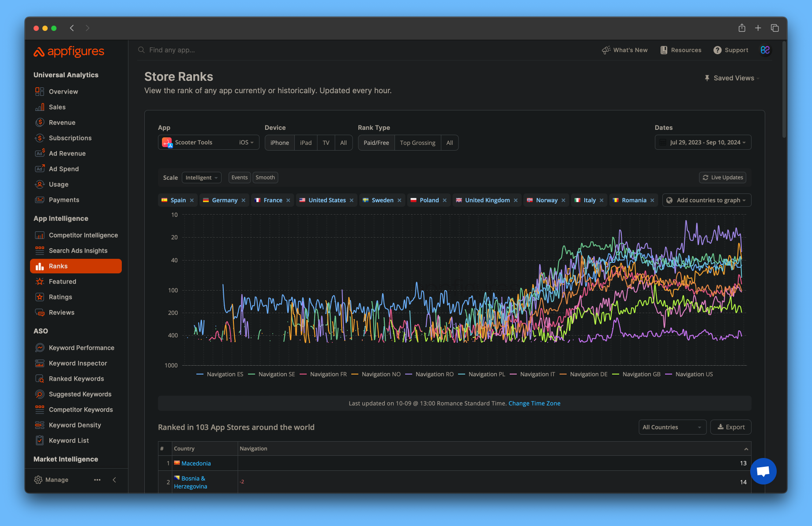812x526 pixels.
Task: Expand the Add countries to graph selector
Action: point(707,200)
